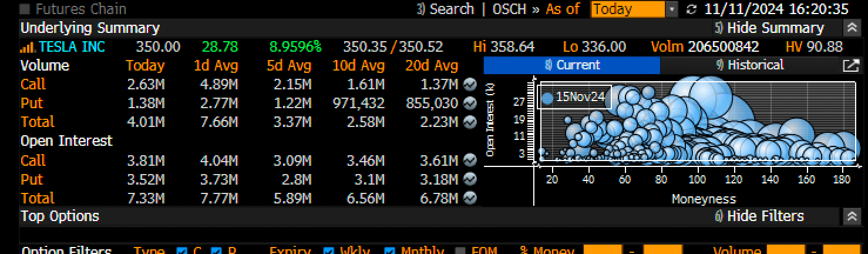Click the Today date field

point(628,9)
